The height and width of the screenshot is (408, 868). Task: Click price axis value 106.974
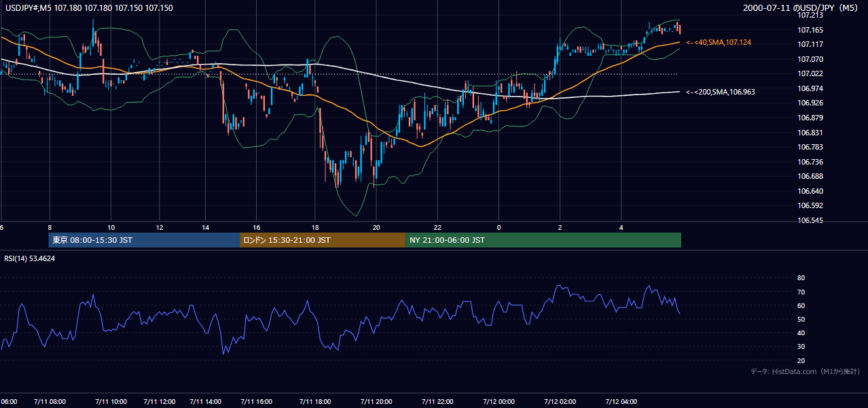810,88
